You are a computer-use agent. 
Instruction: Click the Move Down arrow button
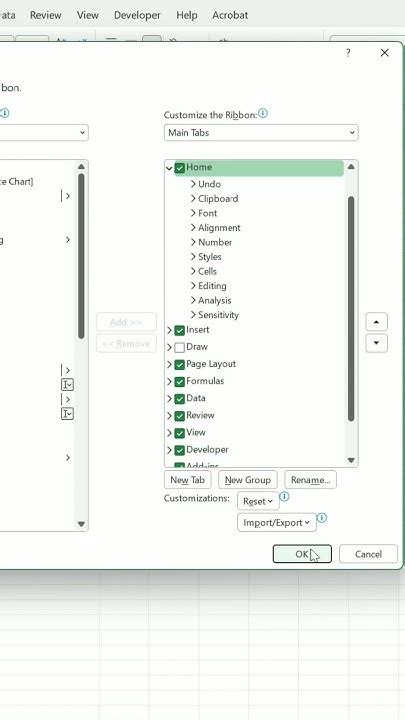(x=376, y=343)
